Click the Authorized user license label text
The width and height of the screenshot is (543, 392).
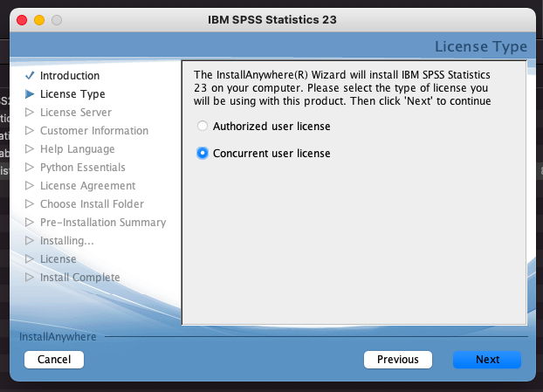tap(271, 127)
